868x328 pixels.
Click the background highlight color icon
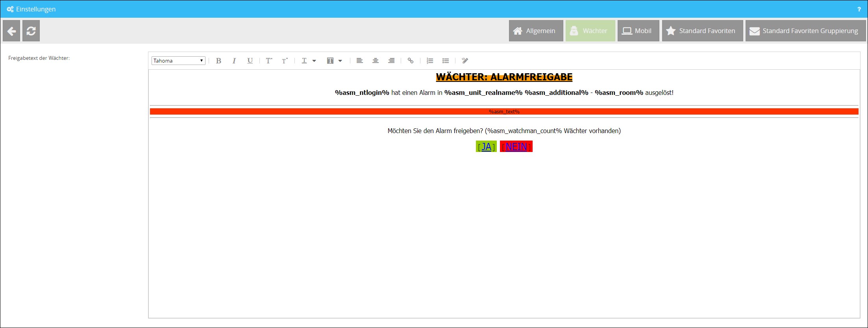click(x=330, y=61)
